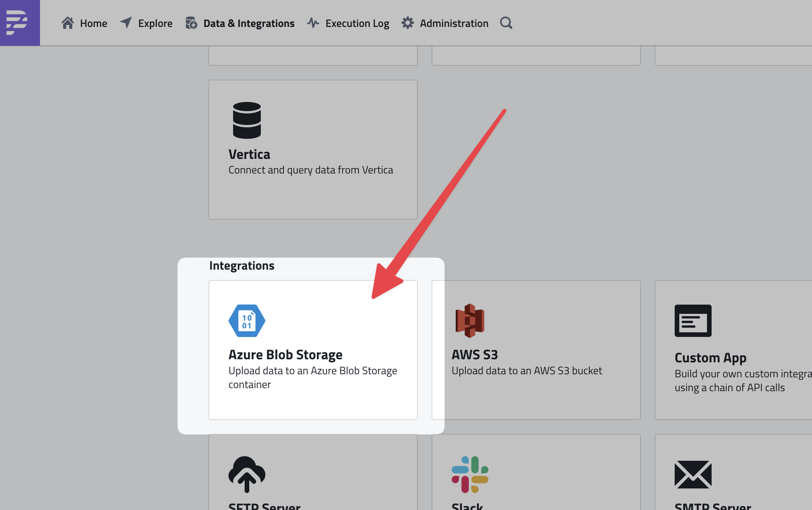Click the Azure Blob Storage hexagon icon

(x=247, y=320)
